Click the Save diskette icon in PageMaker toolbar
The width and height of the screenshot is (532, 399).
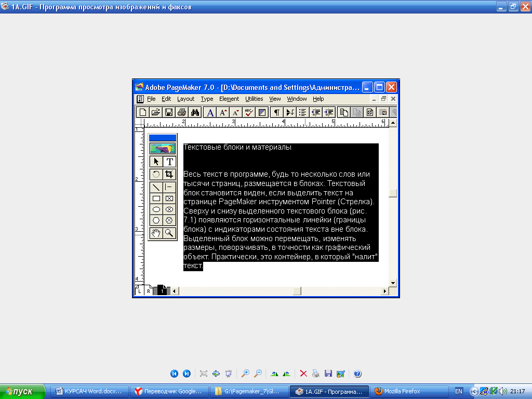click(169, 112)
